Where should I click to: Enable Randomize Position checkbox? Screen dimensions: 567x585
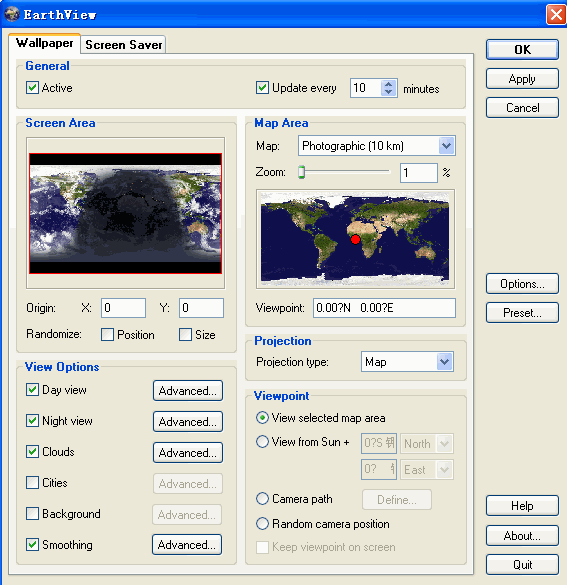[107, 334]
